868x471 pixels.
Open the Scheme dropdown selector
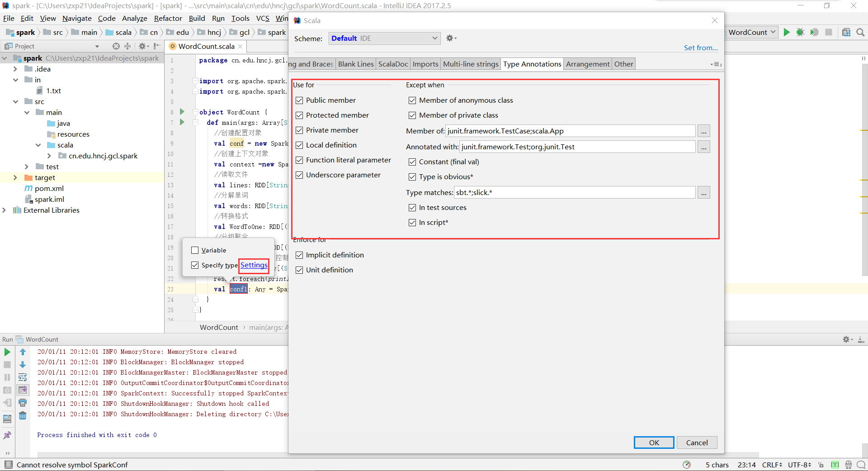point(384,38)
